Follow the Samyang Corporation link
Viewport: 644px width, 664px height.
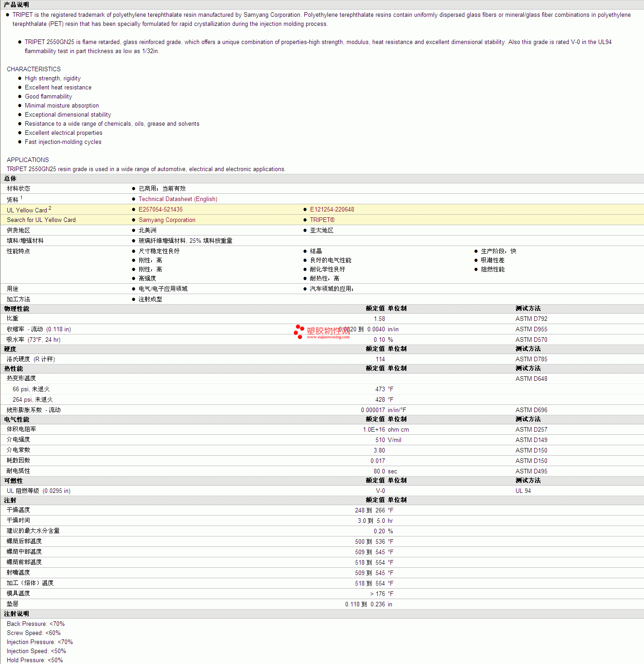pyautogui.click(x=167, y=220)
